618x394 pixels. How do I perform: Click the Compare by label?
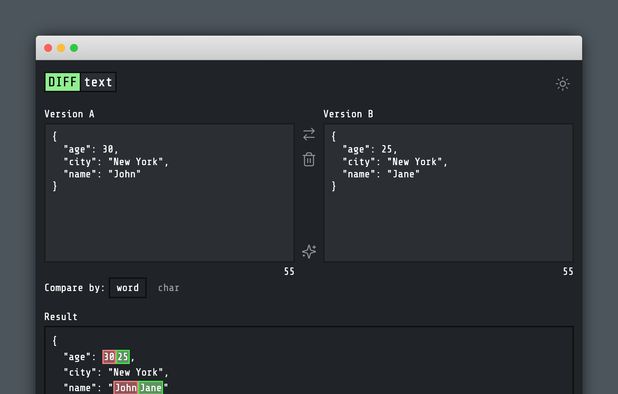click(x=74, y=288)
